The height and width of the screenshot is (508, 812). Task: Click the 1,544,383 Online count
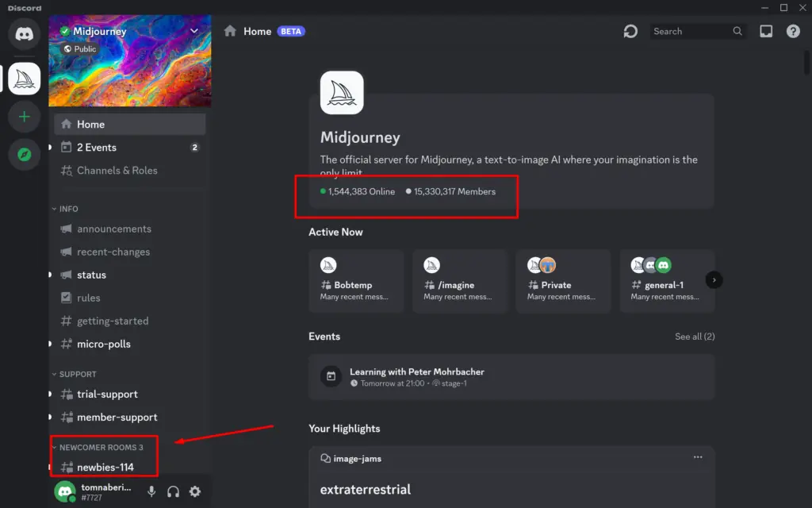click(x=358, y=192)
